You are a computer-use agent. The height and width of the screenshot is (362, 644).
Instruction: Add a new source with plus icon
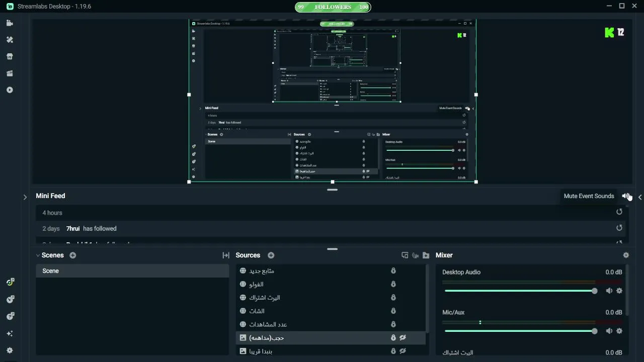pos(271,255)
